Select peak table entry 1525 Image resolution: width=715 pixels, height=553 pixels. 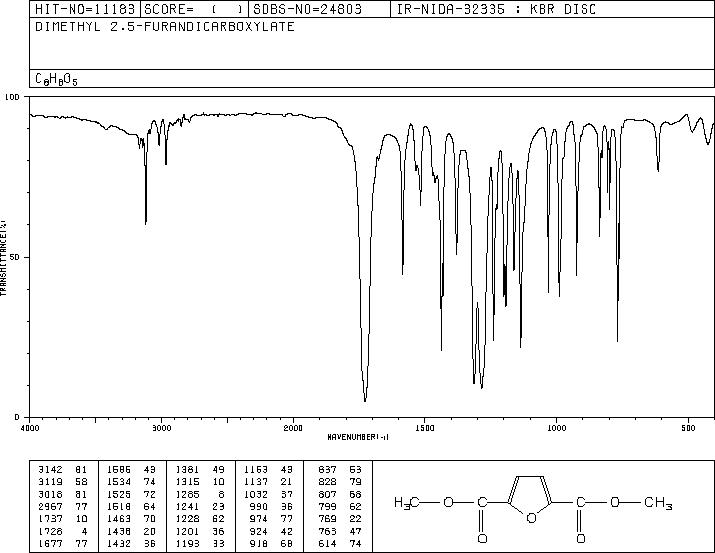click(132, 494)
